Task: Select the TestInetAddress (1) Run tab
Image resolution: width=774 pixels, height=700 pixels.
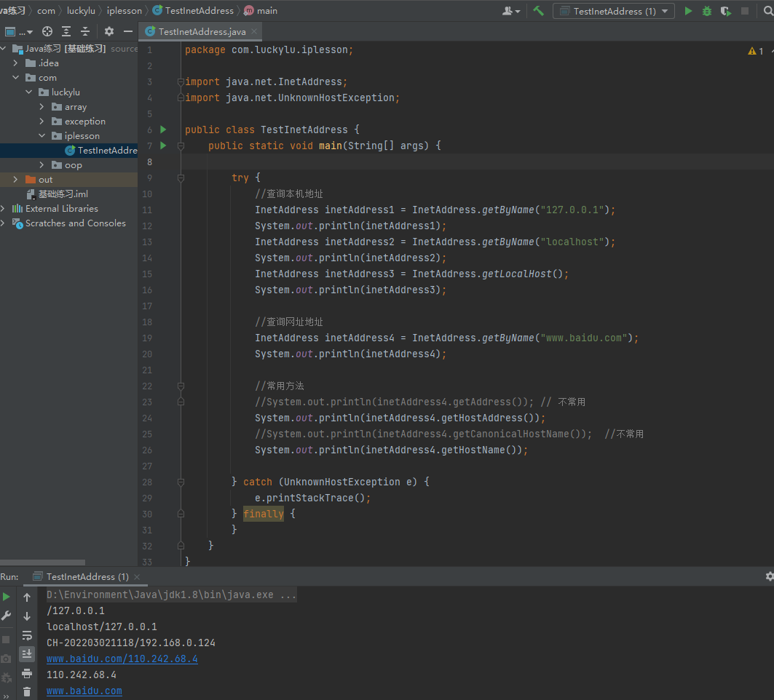Action: 86,576
